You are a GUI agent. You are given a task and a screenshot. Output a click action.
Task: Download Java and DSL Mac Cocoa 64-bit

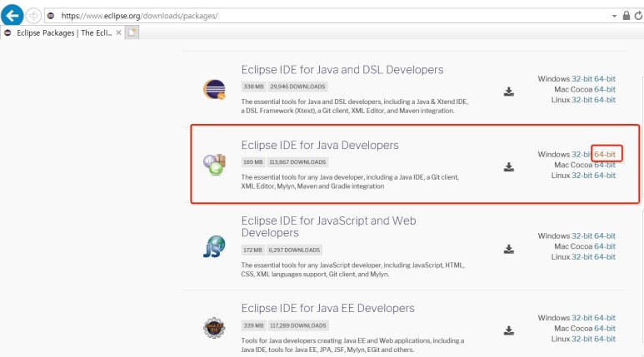pos(605,89)
